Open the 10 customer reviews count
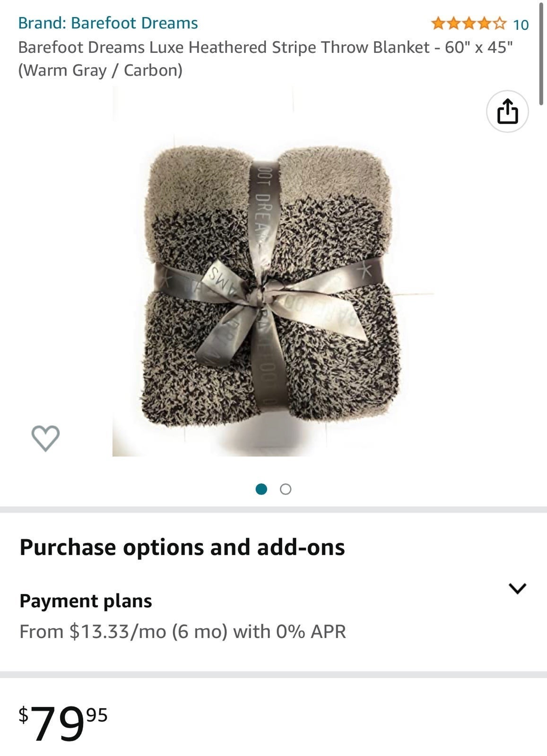The height and width of the screenshot is (756, 547). 521,25
